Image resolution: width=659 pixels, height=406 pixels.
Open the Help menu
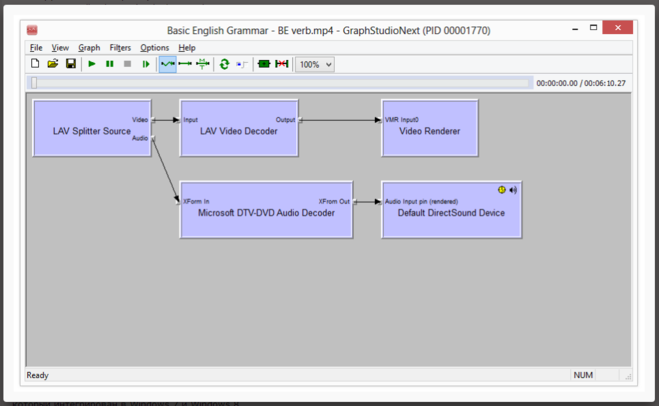[x=187, y=47]
